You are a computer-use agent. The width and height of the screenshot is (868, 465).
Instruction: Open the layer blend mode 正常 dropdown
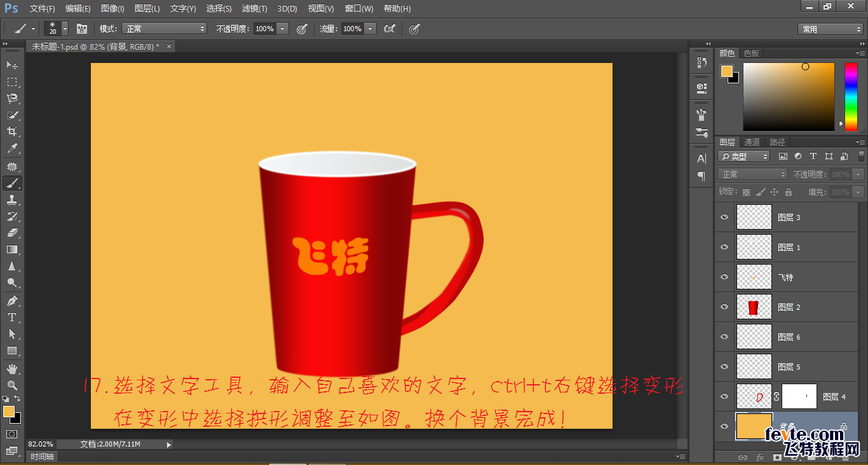pos(753,174)
